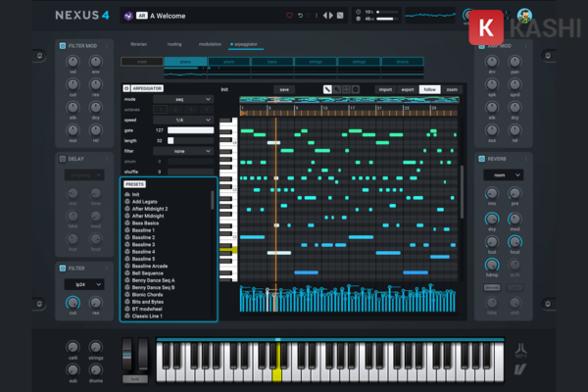588x392 pixels.
Task: Click the heart favorite icon in header
Action: click(289, 16)
